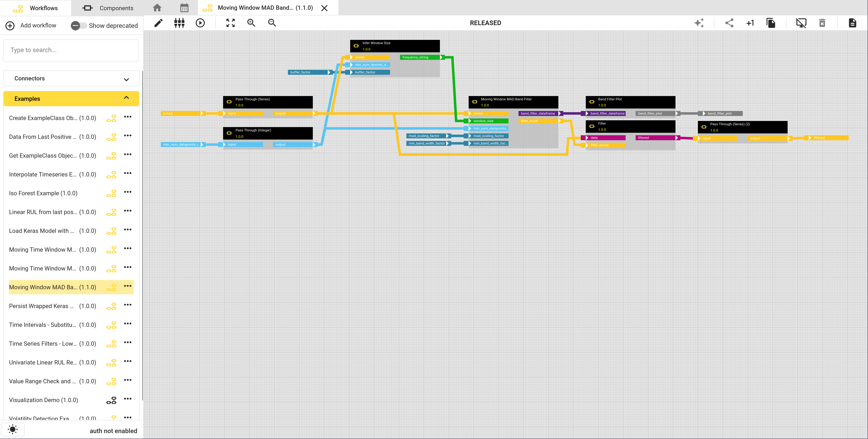Click the Add workflow button

click(31, 26)
